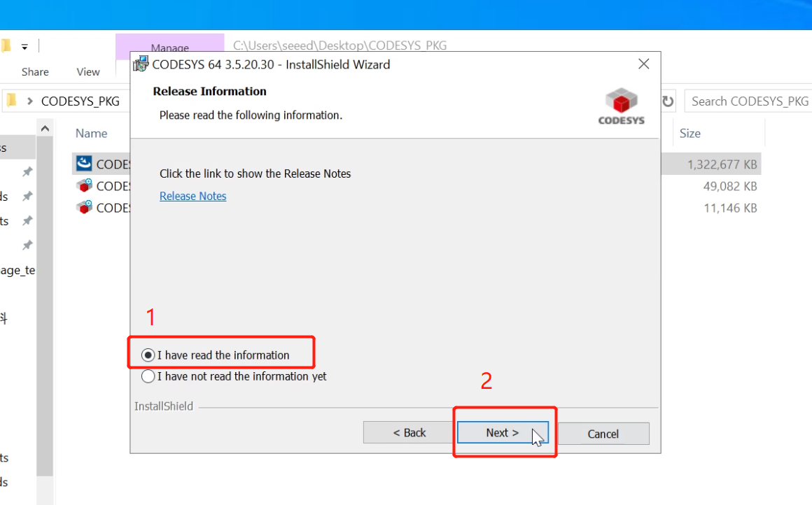Click the Search CODESYS_PKG field

pos(748,101)
